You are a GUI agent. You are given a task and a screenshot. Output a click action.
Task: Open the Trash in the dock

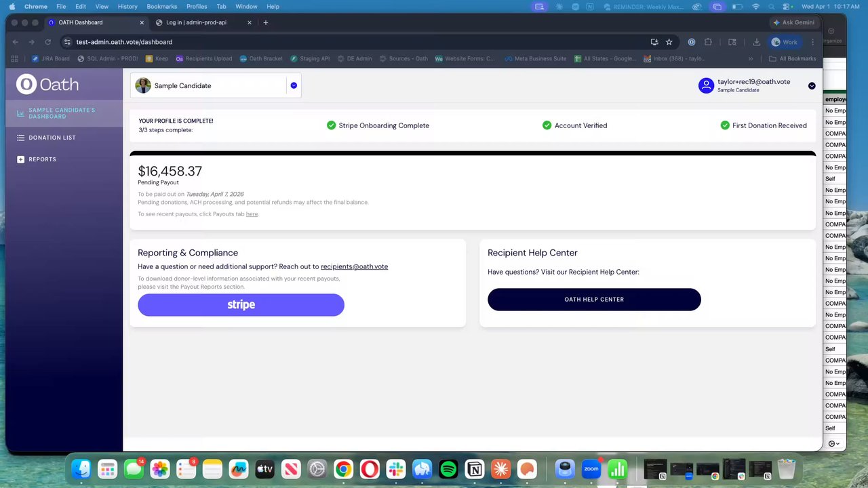(787, 469)
